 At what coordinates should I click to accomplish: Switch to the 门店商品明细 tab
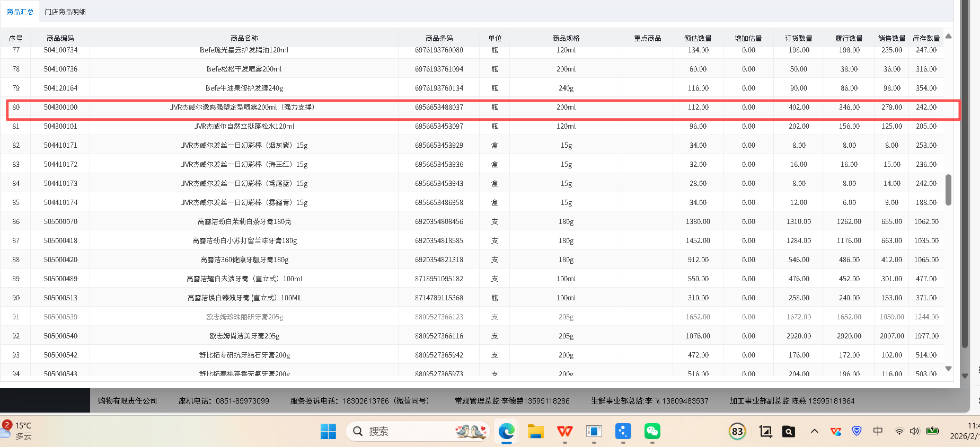point(65,12)
